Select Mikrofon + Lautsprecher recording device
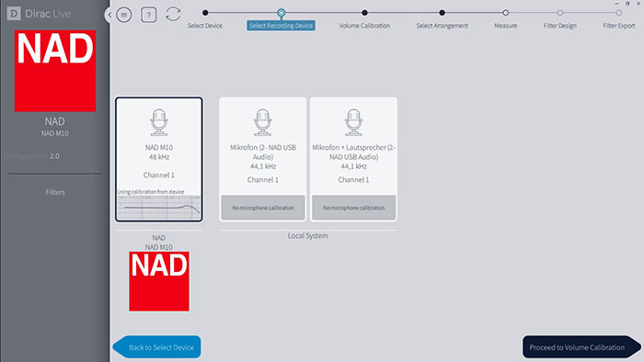 [353, 159]
